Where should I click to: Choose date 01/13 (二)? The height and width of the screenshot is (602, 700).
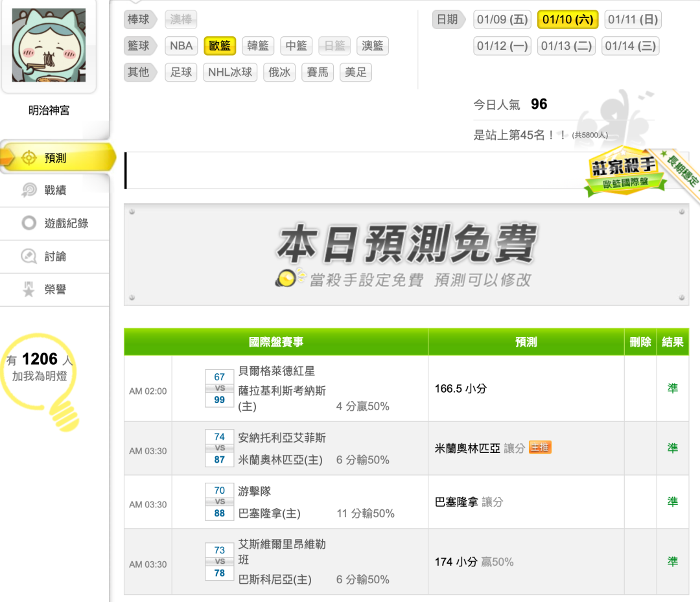pyautogui.click(x=566, y=45)
